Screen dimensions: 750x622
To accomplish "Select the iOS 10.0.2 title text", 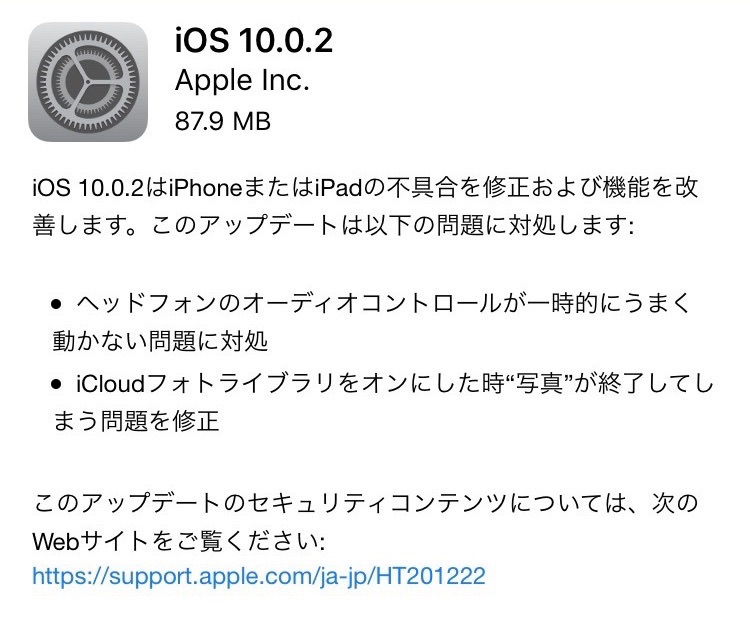I will (x=254, y=40).
